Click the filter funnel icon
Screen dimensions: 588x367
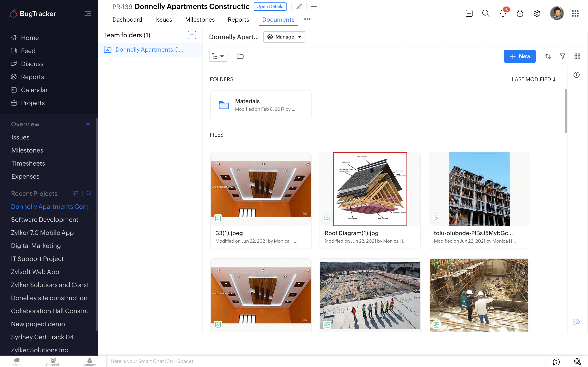pyautogui.click(x=562, y=56)
